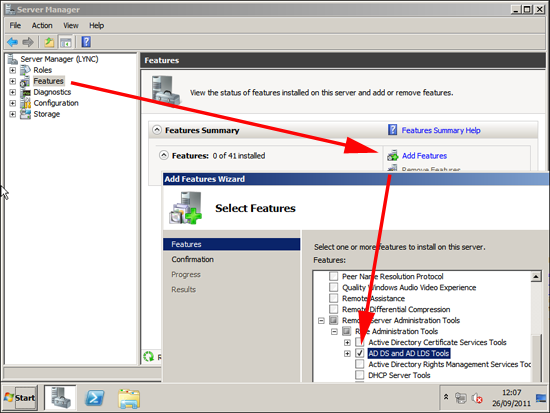Collapse the Features 0 of 41 installed group

(164, 155)
